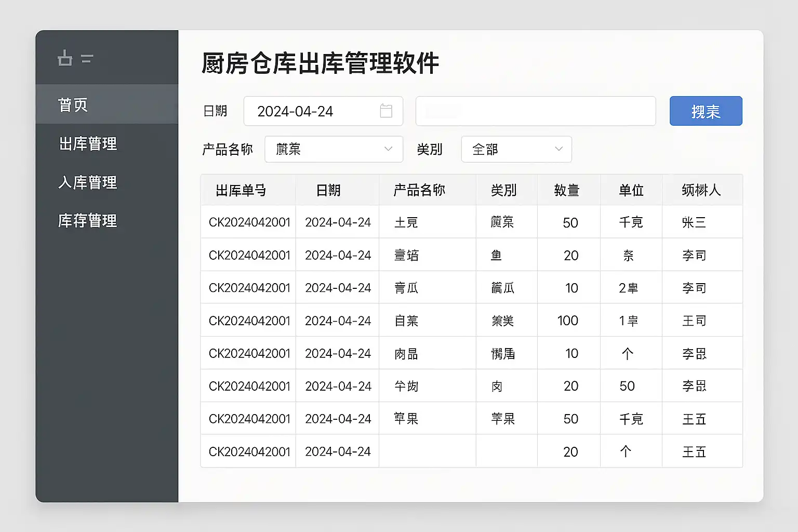Expand the 产品名称 dropdown arrow
This screenshot has width=798, height=532.
click(x=388, y=149)
